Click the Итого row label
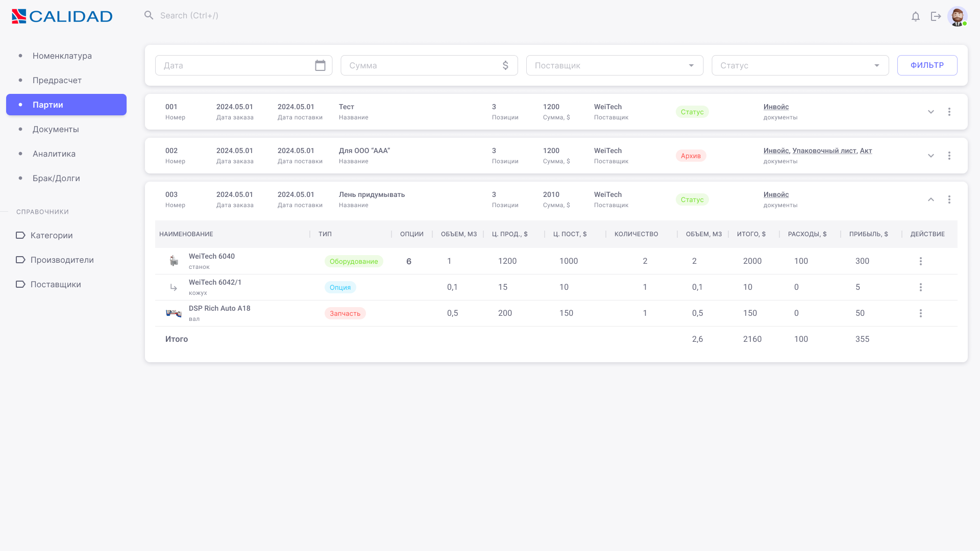980x551 pixels. [x=177, y=339]
